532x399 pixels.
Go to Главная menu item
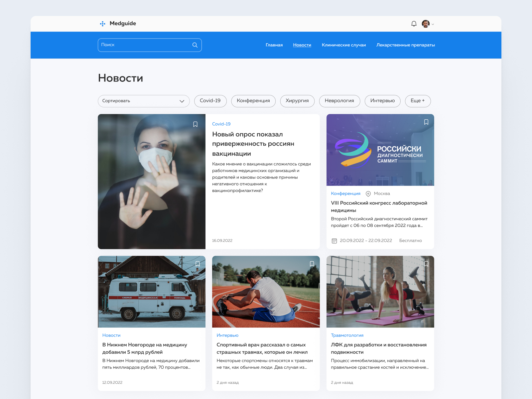click(x=274, y=45)
